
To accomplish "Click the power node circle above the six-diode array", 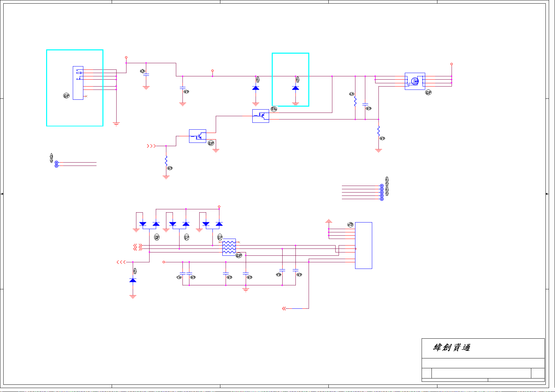I will pos(219,207).
